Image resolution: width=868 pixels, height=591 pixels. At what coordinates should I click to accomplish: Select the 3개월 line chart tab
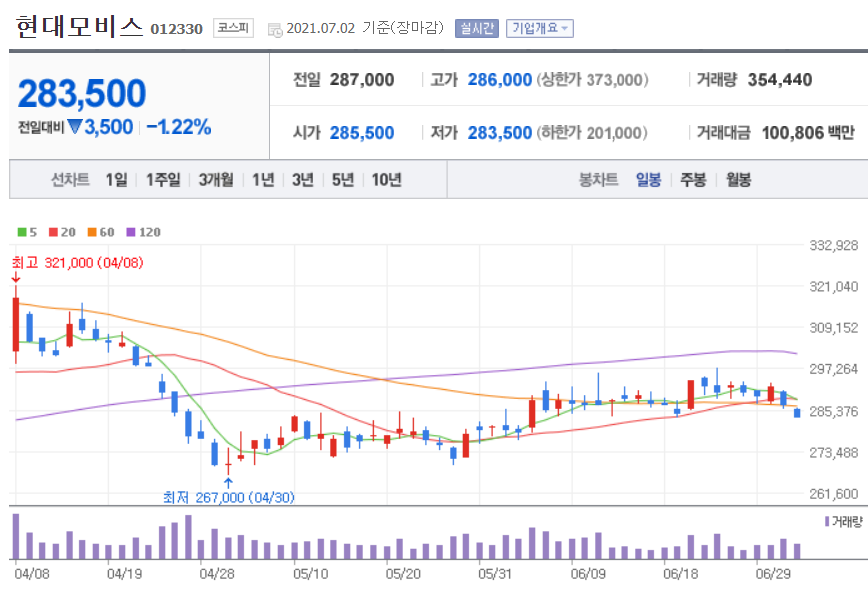pyautogui.click(x=216, y=179)
